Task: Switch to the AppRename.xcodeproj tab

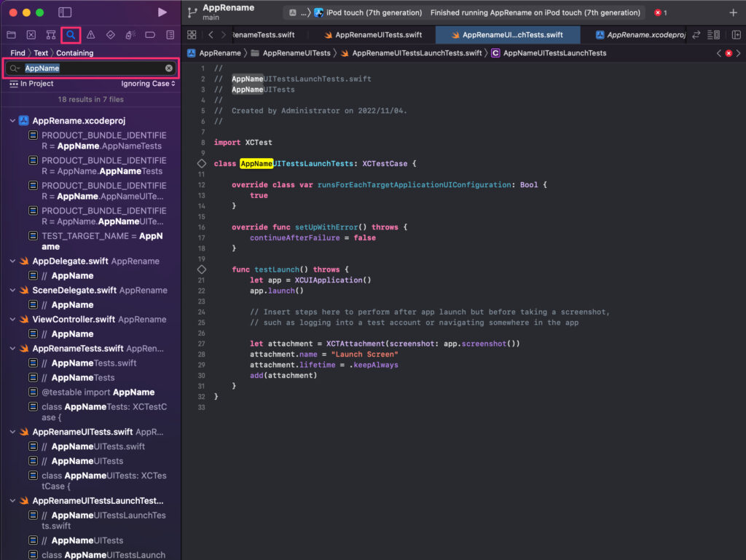Action: coord(640,35)
